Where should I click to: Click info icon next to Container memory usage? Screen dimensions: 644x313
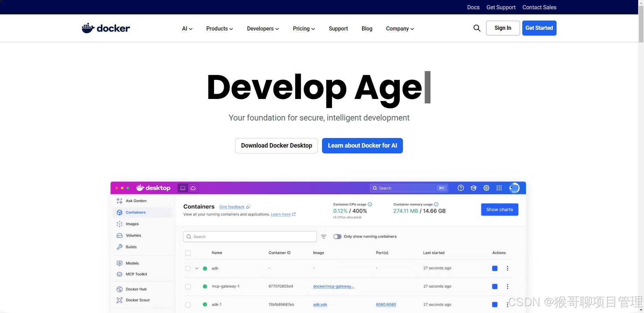tap(436, 204)
